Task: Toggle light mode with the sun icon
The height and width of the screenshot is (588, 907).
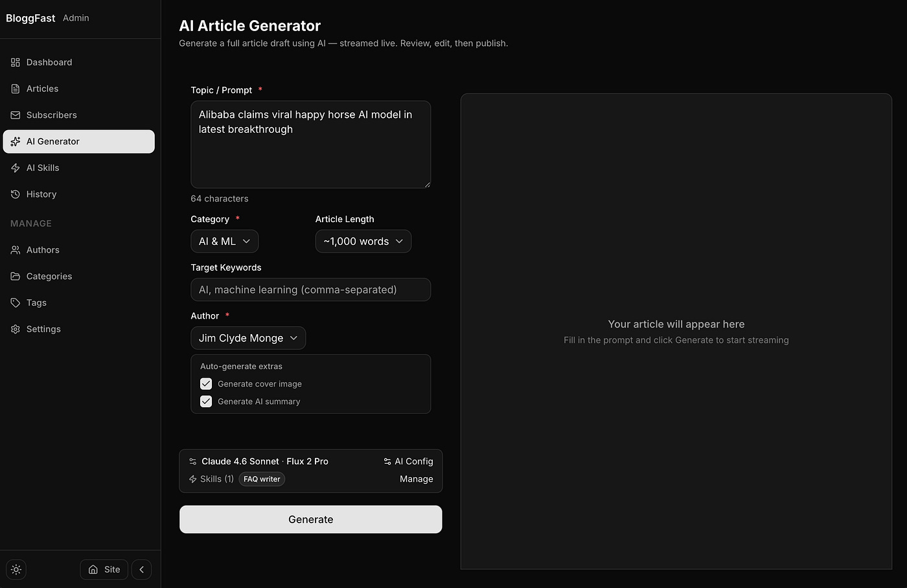Action: click(16, 569)
